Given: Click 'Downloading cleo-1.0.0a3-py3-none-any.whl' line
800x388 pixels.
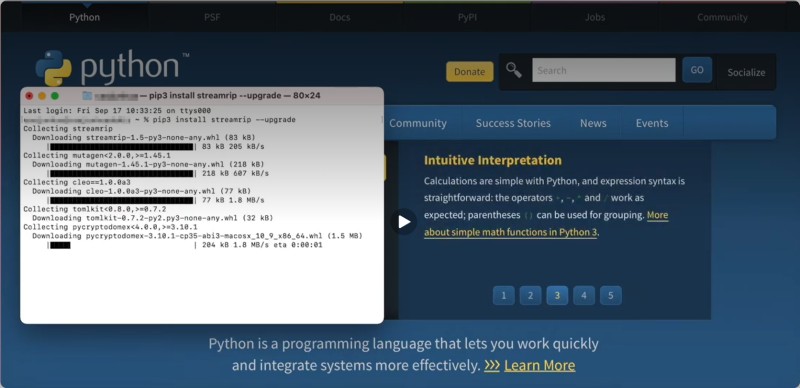Looking at the screenshot, I should (x=141, y=191).
